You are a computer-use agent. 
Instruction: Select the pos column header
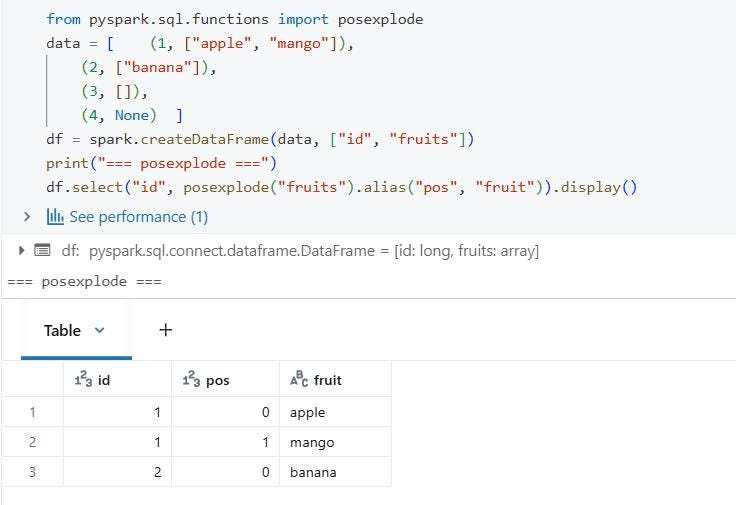(225, 379)
